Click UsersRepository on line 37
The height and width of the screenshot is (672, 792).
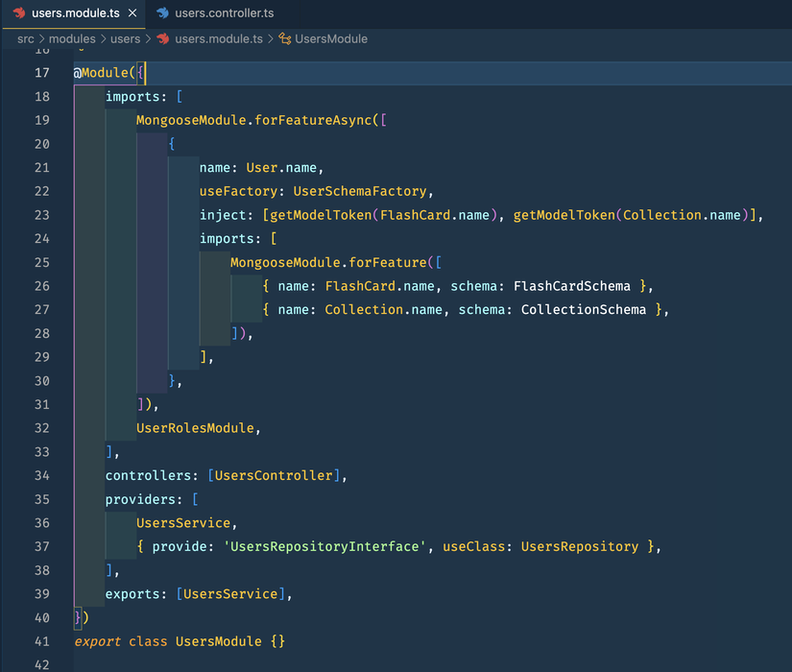click(x=580, y=546)
